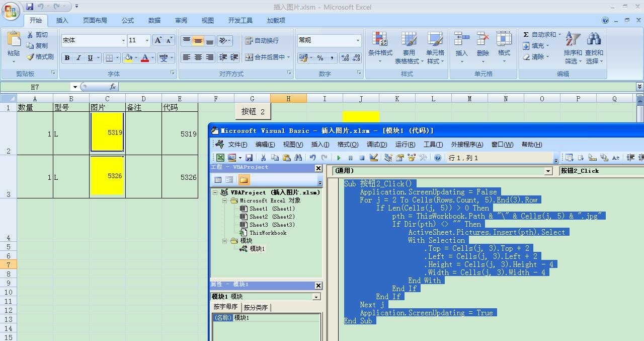Toggle italic formatting on selected text
This screenshot has width=644, height=341.
pos(77,57)
